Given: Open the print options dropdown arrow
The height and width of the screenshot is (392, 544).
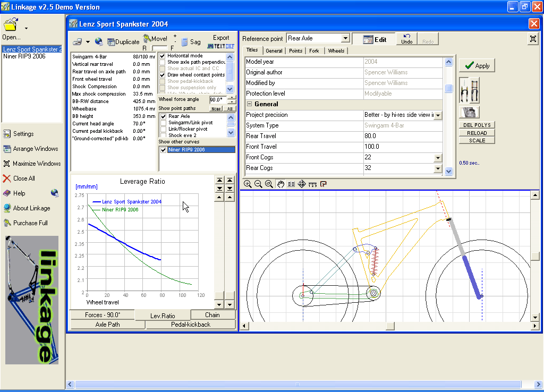Looking at the screenshot, I should [x=88, y=42].
